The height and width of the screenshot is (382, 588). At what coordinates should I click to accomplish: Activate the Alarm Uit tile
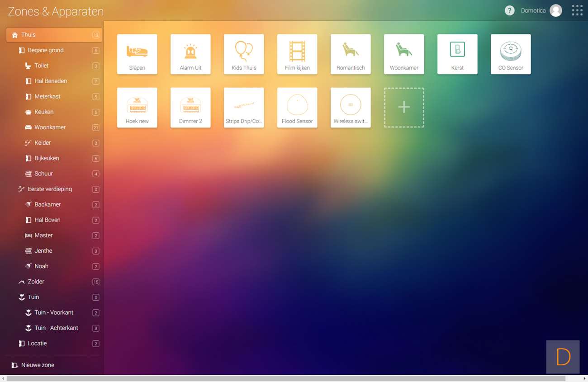tap(190, 54)
